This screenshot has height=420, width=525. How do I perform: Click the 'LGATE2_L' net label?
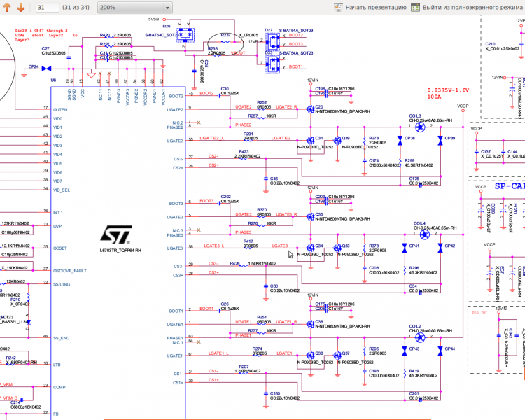[212, 138]
